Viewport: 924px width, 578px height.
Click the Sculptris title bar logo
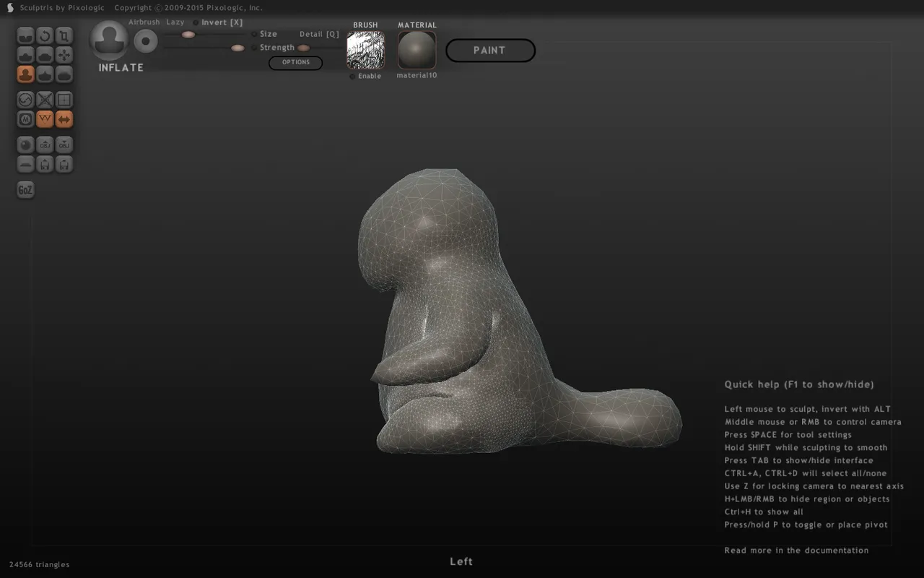point(10,8)
